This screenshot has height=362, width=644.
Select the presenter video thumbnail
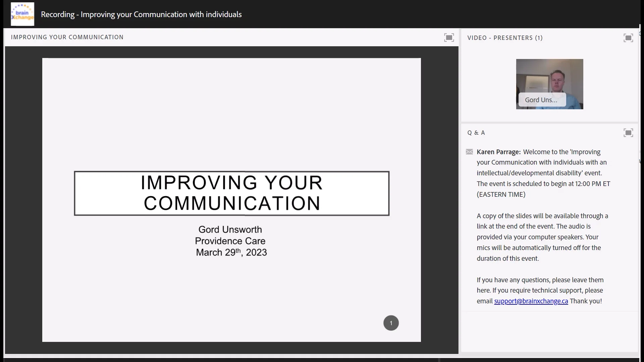[x=549, y=84]
